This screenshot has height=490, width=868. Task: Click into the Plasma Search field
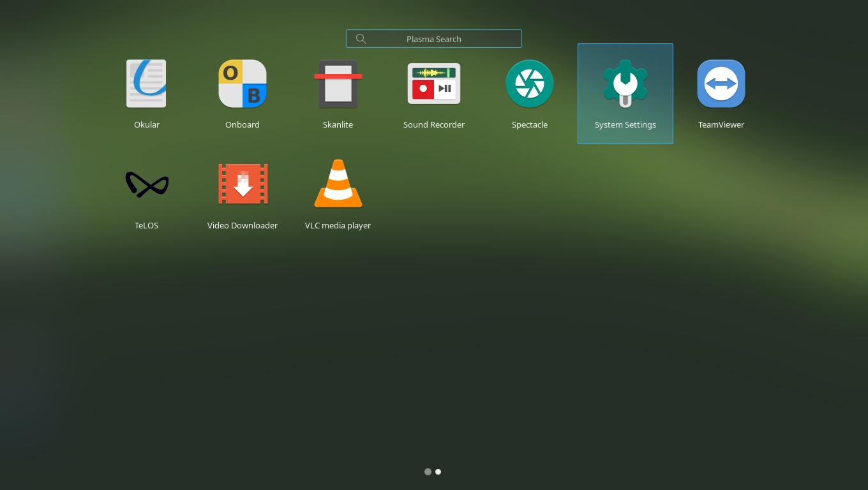point(434,39)
